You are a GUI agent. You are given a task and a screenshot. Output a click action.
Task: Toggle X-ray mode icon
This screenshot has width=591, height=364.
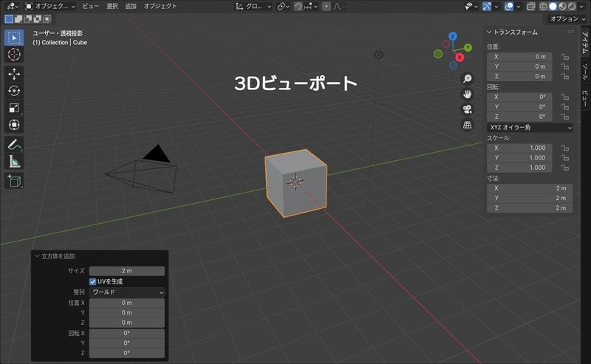pos(530,7)
